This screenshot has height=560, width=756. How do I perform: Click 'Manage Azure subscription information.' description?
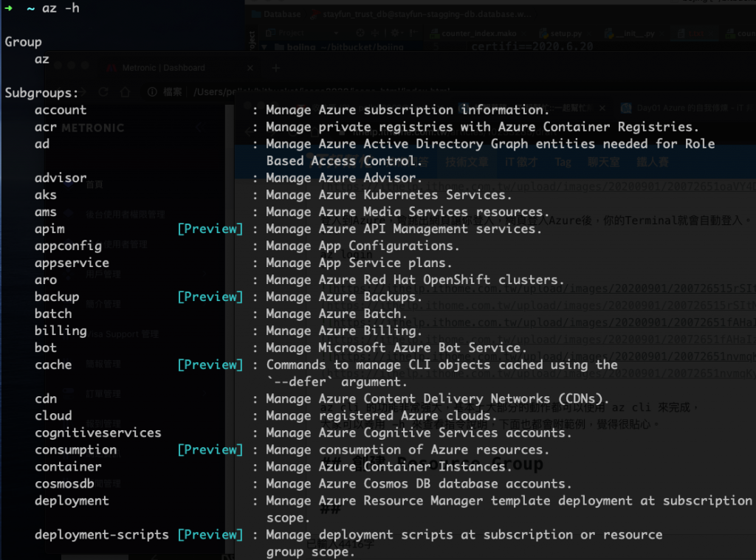point(408,110)
